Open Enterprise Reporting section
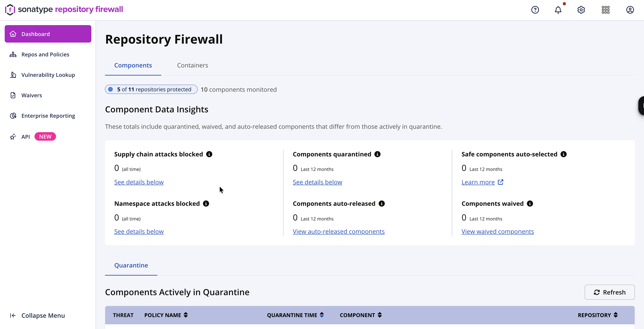Screen dimensions: 644x329 [x=48, y=116]
